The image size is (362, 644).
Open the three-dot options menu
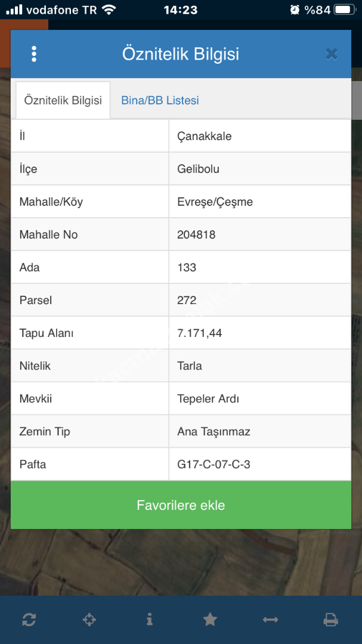34,54
